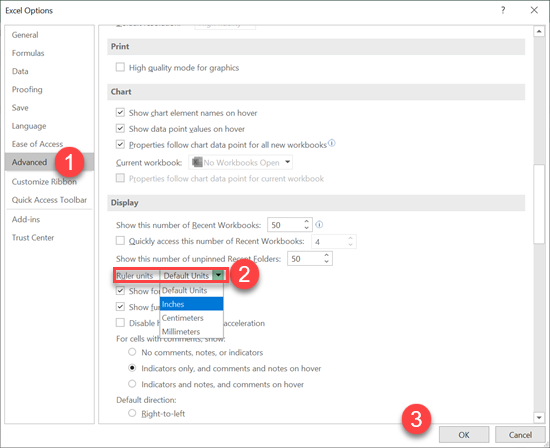Select Indicators only, comments and notes on hover
The height and width of the screenshot is (448, 550).
132,368
